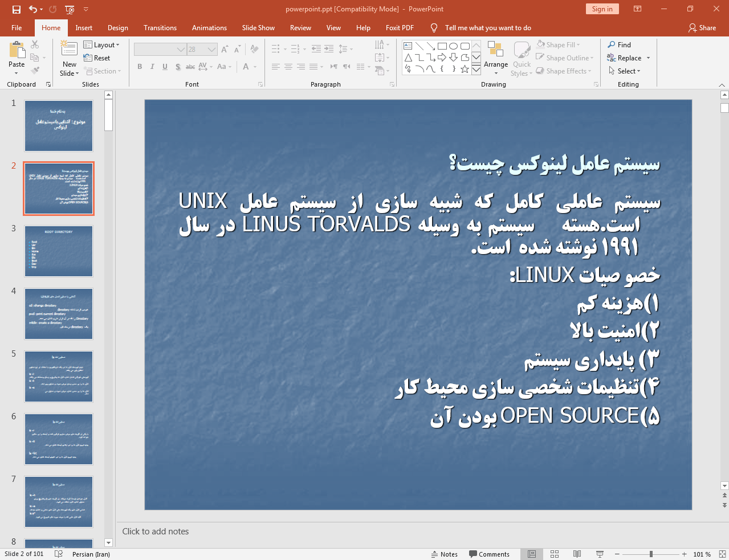The width and height of the screenshot is (729, 560).
Task: Go to the Slide Show tab
Action: coord(258,28)
